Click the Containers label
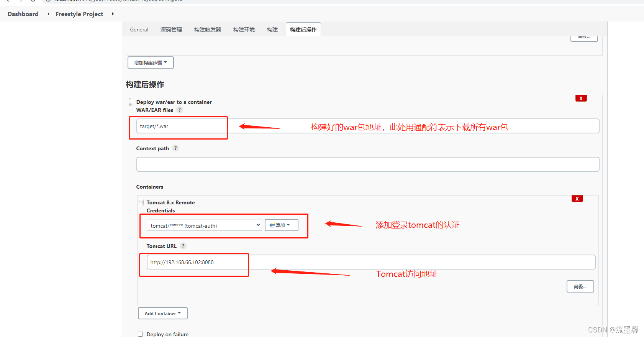Viewport: 644px width, 337px height. [150, 187]
